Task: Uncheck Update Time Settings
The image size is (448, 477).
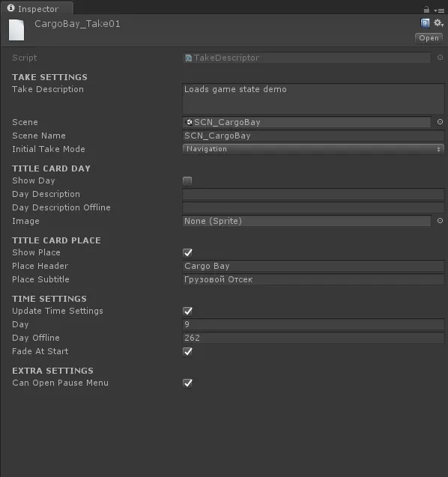Action: coord(187,311)
